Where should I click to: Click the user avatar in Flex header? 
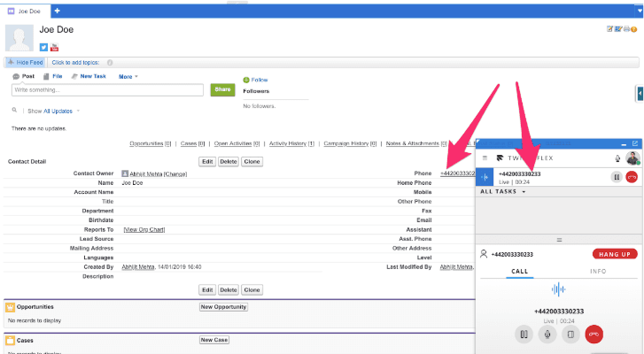[x=632, y=158]
